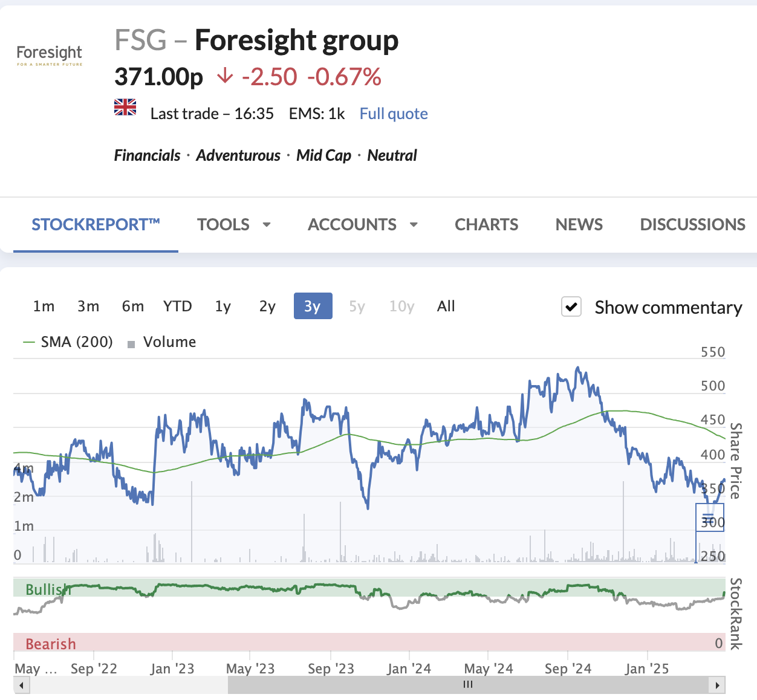Click the Jan '25 x-axis label
This screenshot has height=700, width=757.
647,669
